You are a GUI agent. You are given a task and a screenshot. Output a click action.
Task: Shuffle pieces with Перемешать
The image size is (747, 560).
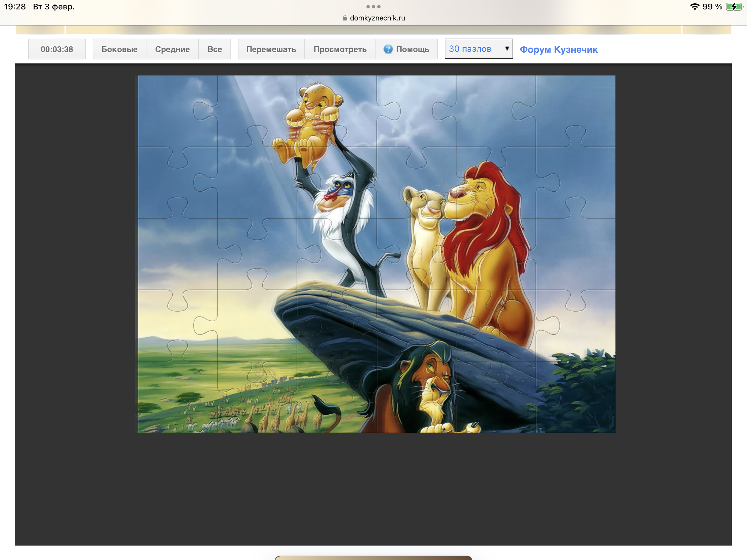[271, 49]
